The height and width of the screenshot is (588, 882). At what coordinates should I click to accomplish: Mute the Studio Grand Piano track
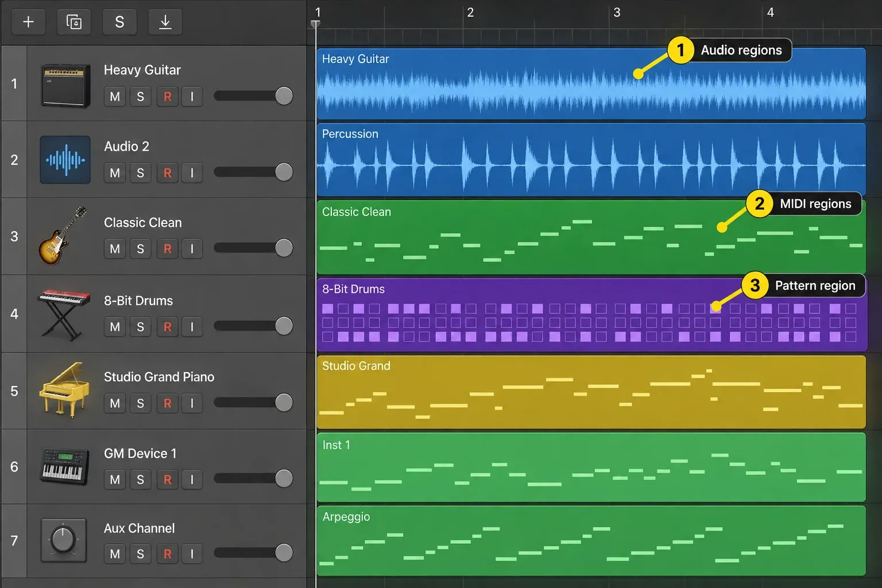[115, 403]
